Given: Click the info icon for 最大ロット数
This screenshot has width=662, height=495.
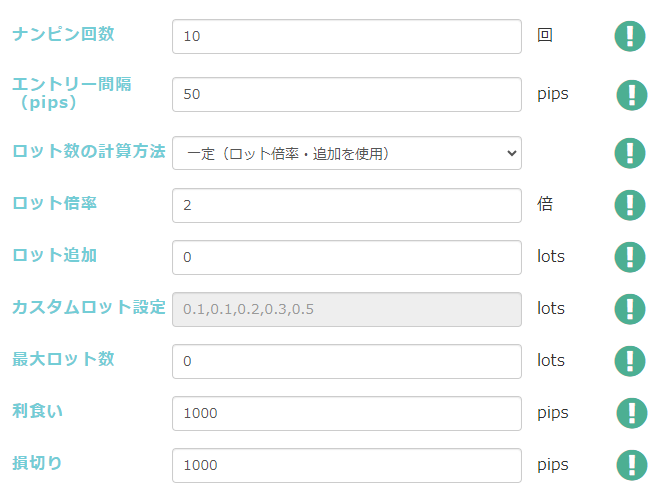Looking at the screenshot, I should click(630, 361).
